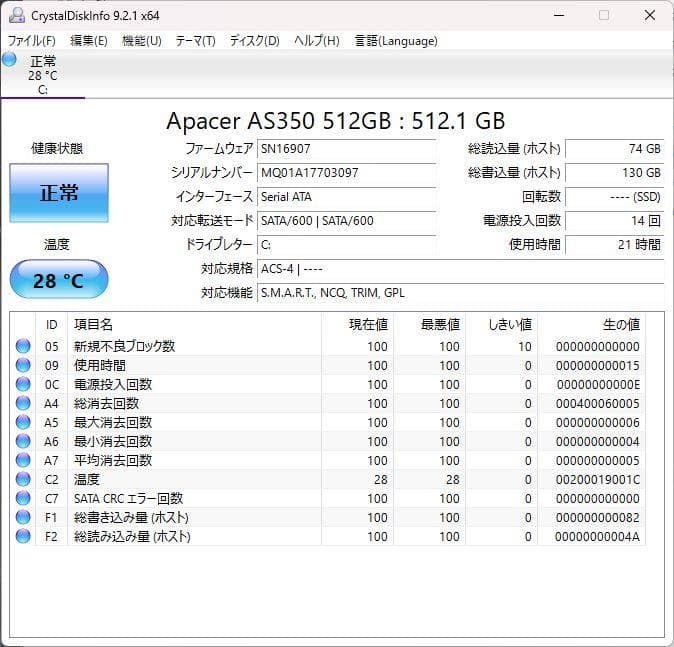Image resolution: width=674 pixels, height=647 pixels.
Task: Click the raw value 000400060005
Action: (597, 403)
